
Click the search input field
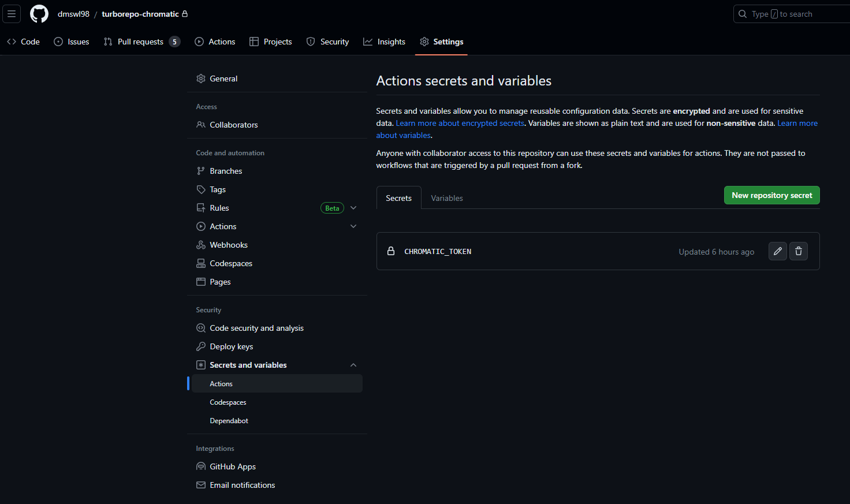click(792, 14)
